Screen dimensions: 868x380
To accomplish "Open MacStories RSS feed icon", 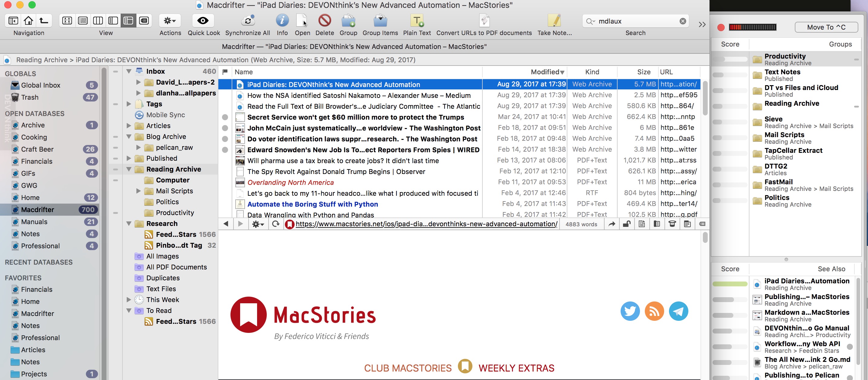I will click(654, 311).
